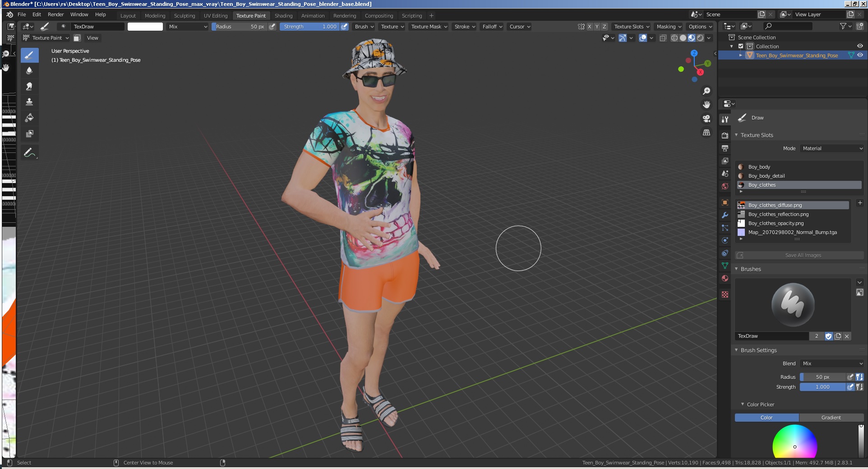Open the Texture properties tab
The image size is (868, 469).
[725, 294]
